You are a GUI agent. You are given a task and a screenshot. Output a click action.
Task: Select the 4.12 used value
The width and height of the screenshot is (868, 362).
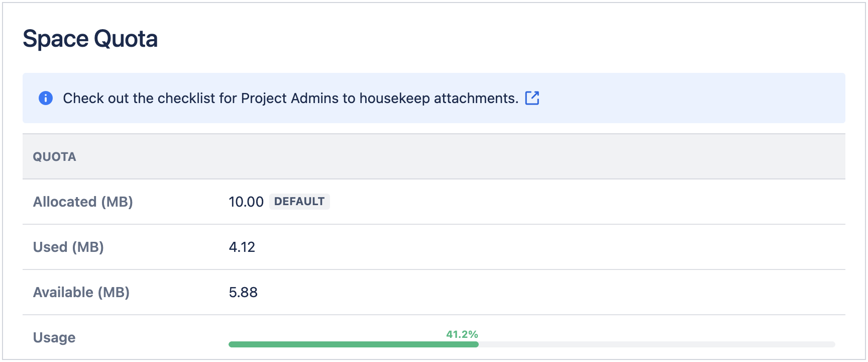pyautogui.click(x=242, y=247)
